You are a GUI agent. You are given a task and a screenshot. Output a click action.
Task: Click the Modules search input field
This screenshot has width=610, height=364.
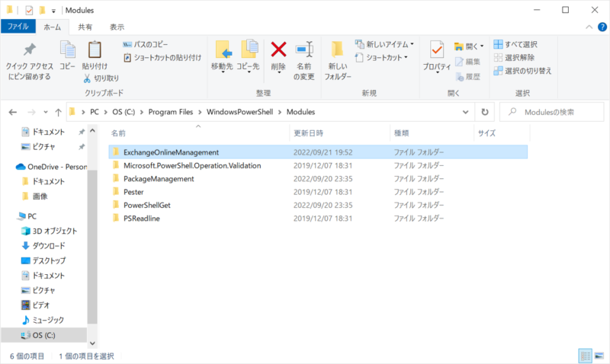[557, 112]
